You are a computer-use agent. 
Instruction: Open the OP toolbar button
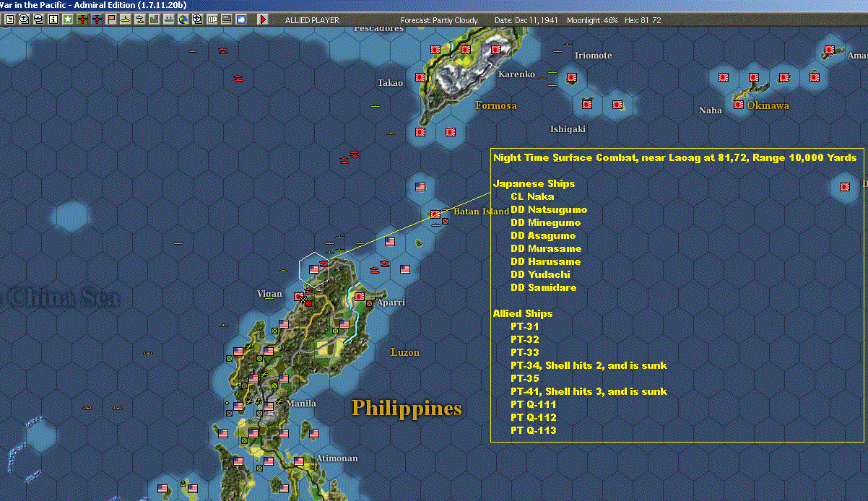[x=212, y=19]
